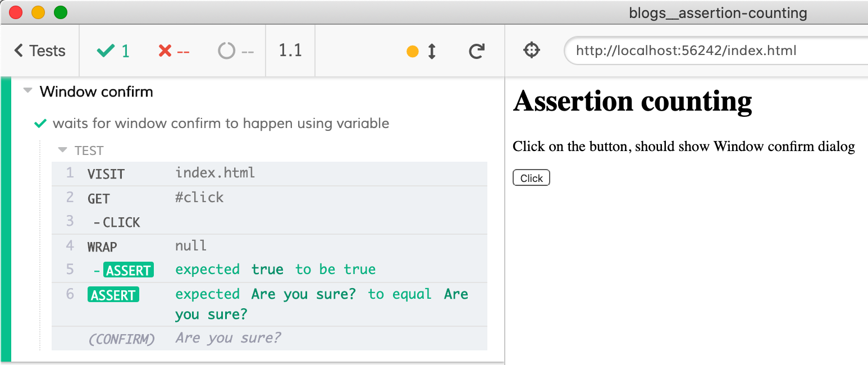Click the pending tests circle counter
This screenshot has width=868, height=365.
click(236, 51)
